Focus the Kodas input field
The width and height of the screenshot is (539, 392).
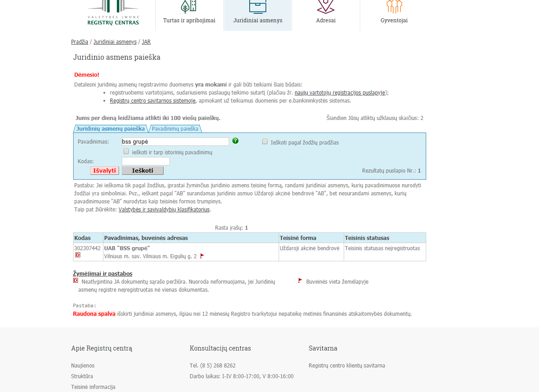coord(145,161)
